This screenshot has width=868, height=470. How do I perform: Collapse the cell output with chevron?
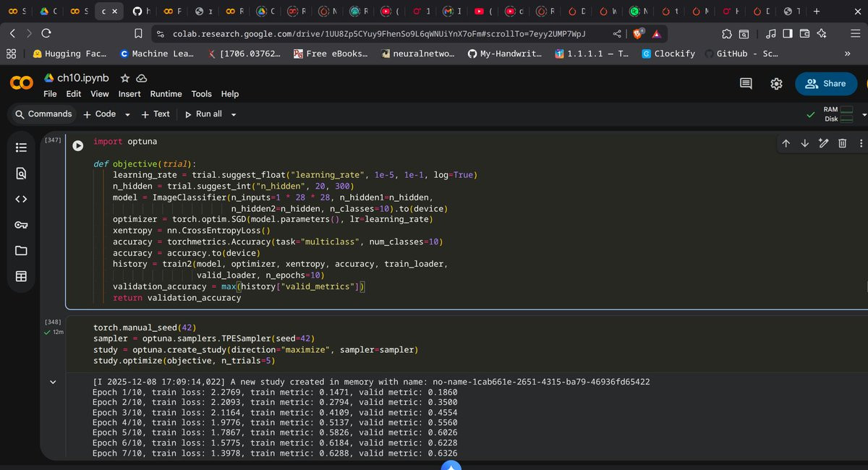pos(52,381)
